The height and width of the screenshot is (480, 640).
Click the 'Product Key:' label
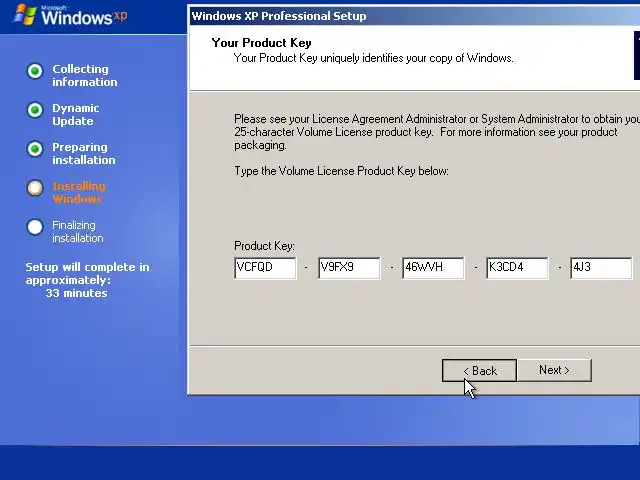[264, 246]
